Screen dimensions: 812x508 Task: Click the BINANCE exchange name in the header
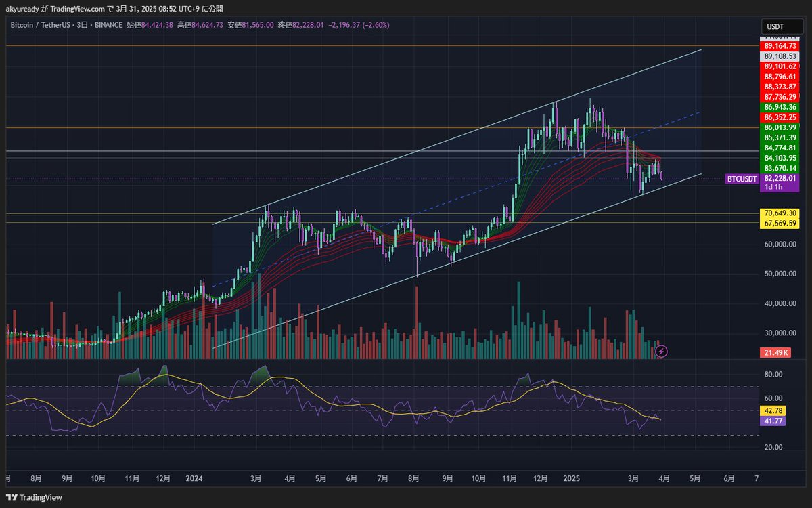109,25
